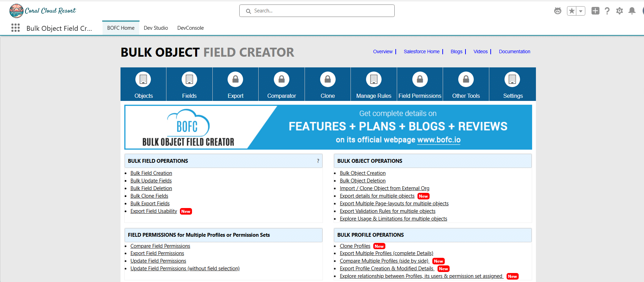
Task: Click the Export lock icon
Action: pos(236,79)
